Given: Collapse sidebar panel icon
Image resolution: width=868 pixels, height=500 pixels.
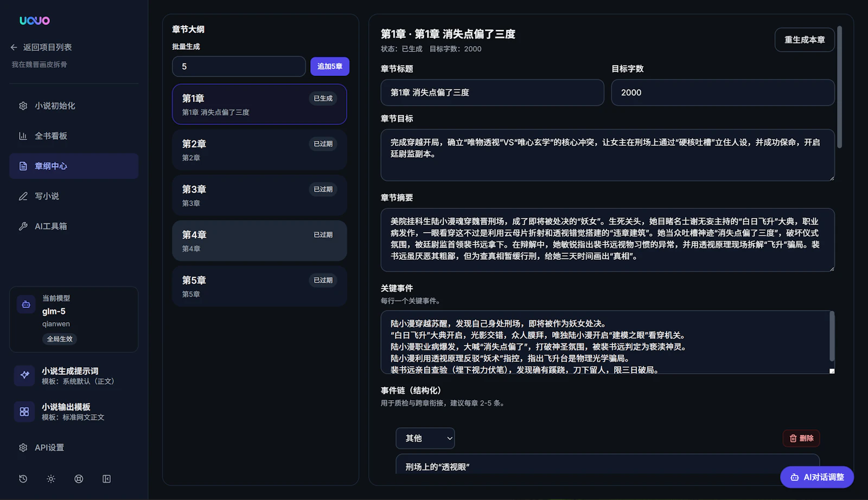Looking at the screenshot, I should click(107, 479).
